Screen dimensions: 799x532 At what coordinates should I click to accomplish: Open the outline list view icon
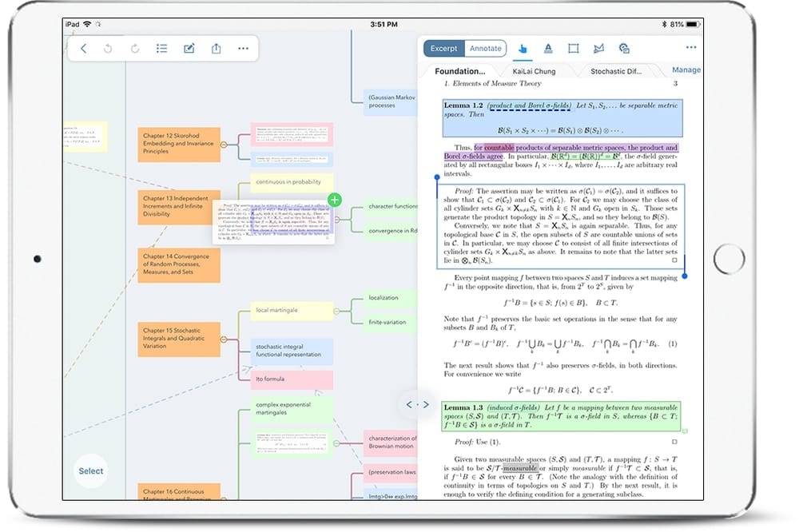(161, 49)
